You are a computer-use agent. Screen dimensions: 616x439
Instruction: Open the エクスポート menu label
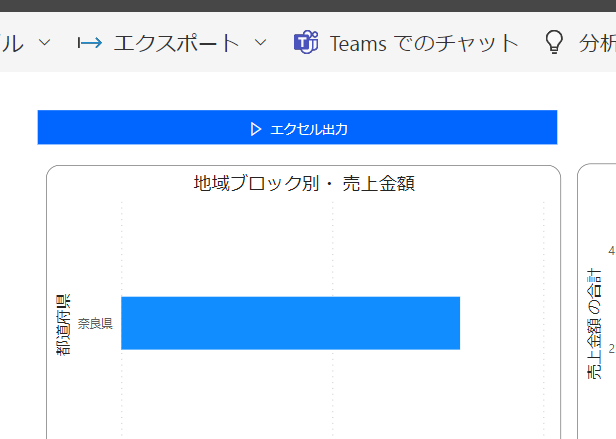[176, 43]
